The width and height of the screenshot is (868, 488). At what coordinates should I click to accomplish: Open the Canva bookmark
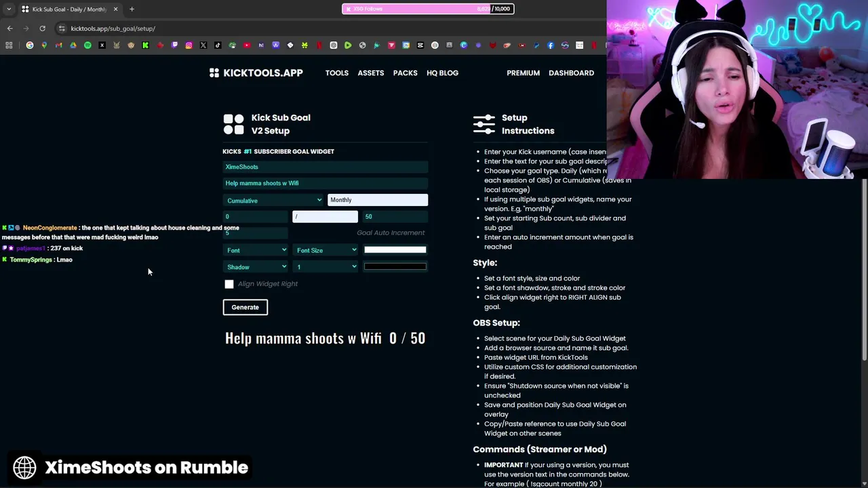(463, 45)
